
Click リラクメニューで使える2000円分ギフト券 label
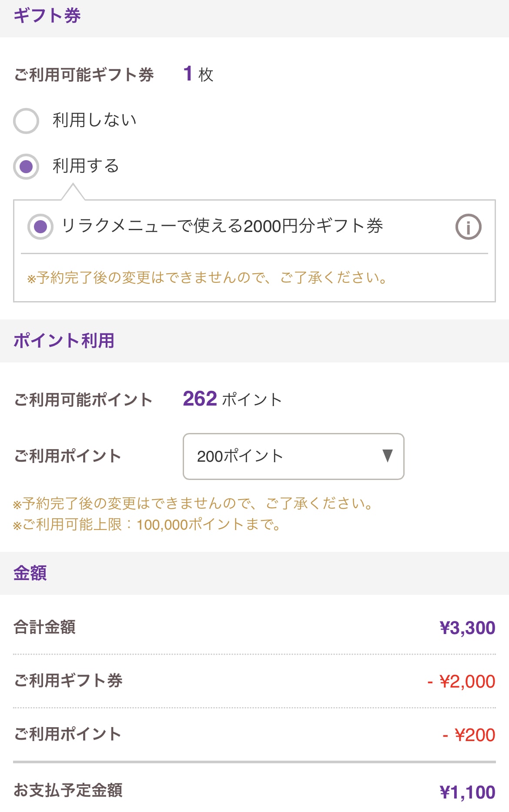pyautogui.click(x=222, y=226)
